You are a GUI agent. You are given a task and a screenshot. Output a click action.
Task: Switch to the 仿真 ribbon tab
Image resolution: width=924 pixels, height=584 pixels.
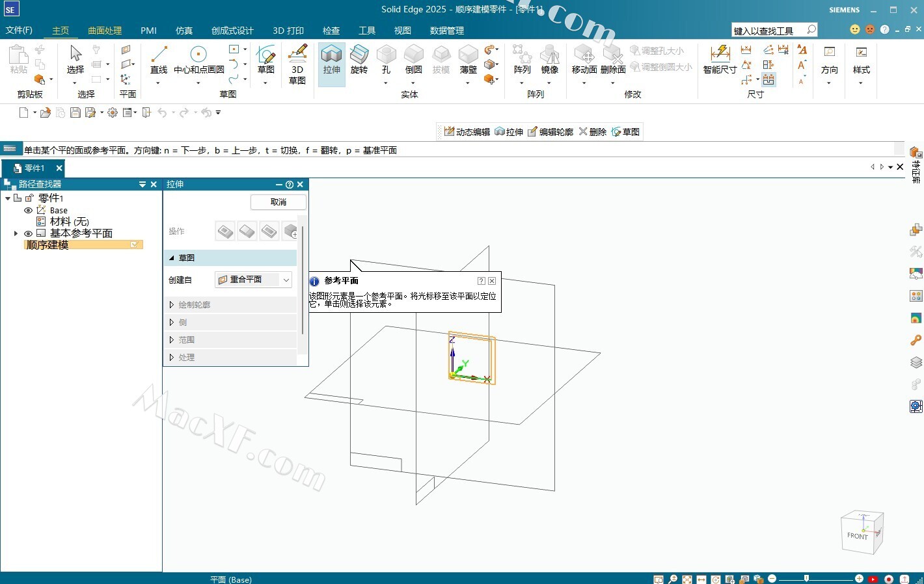click(x=184, y=31)
